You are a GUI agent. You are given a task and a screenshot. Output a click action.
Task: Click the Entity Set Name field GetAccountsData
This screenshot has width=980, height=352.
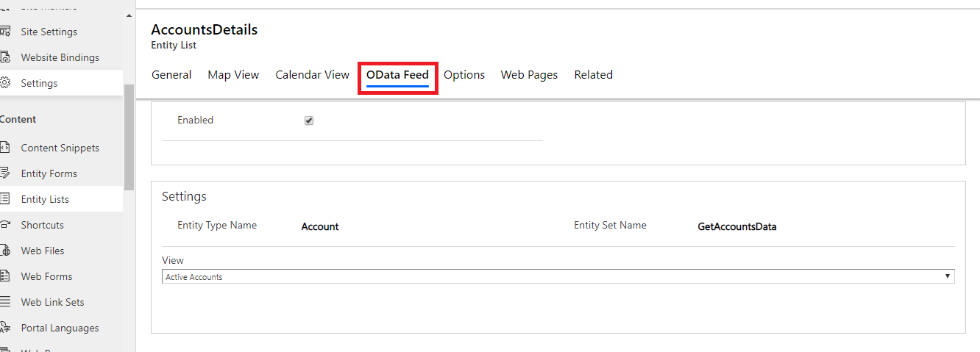[736, 227]
